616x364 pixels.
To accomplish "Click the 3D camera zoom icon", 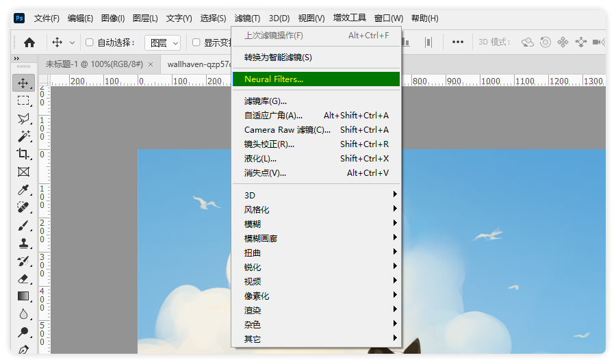I will click(x=599, y=42).
